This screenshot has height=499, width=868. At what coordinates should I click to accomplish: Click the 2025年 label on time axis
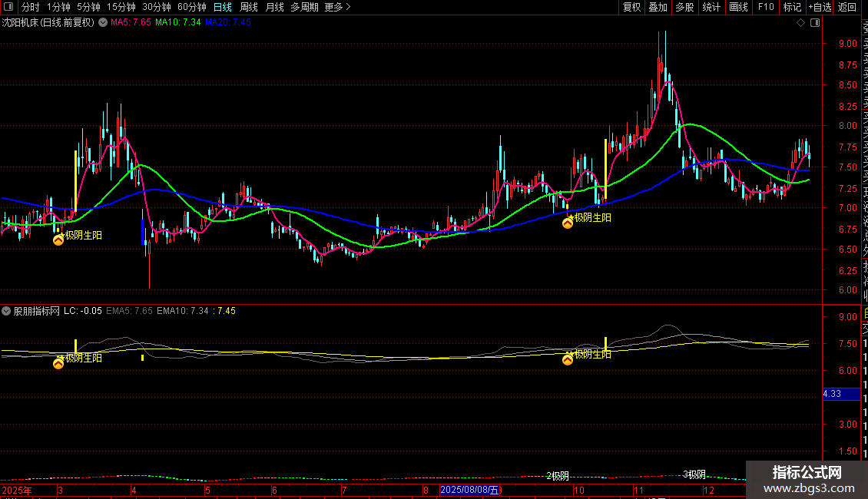17,490
